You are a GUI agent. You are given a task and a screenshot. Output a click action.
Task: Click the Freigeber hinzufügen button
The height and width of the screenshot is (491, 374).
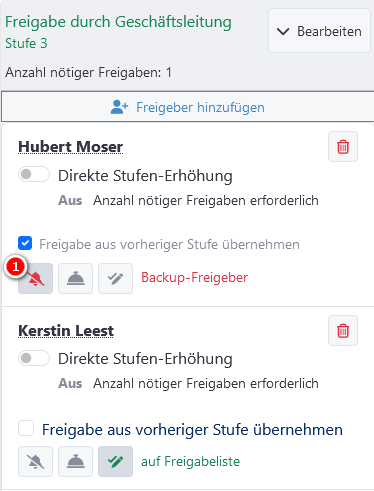(187, 107)
